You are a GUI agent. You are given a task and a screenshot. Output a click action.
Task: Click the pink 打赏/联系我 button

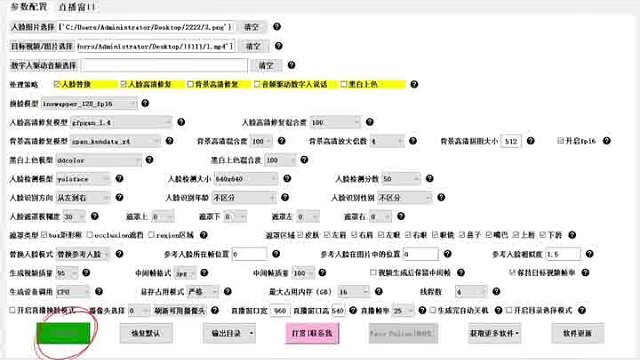[312, 333]
